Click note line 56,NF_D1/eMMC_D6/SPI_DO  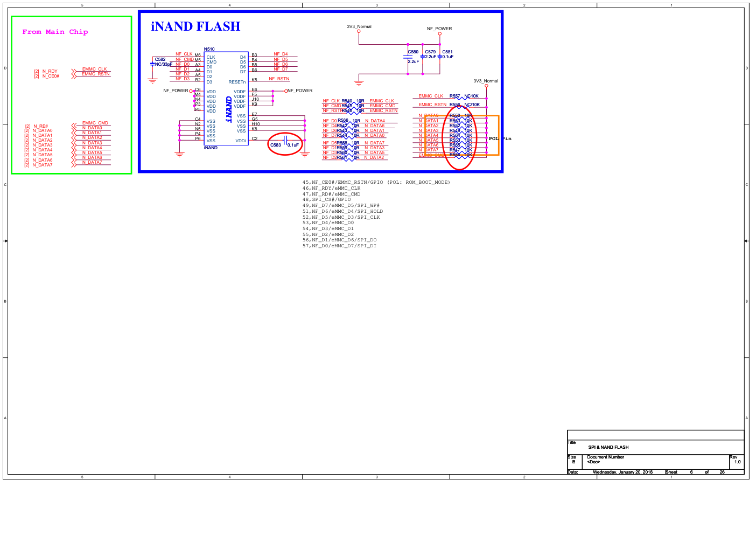[x=340, y=240]
